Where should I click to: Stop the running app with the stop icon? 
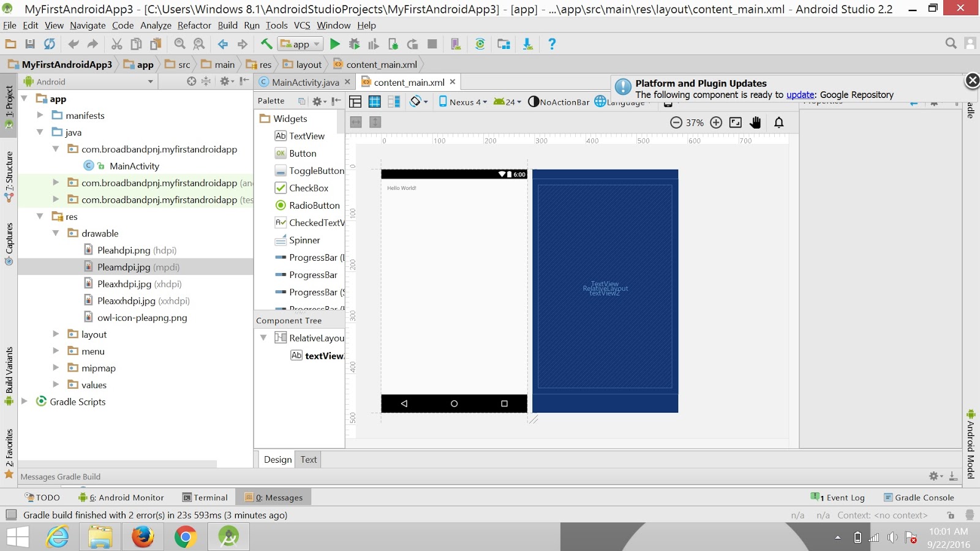point(432,43)
